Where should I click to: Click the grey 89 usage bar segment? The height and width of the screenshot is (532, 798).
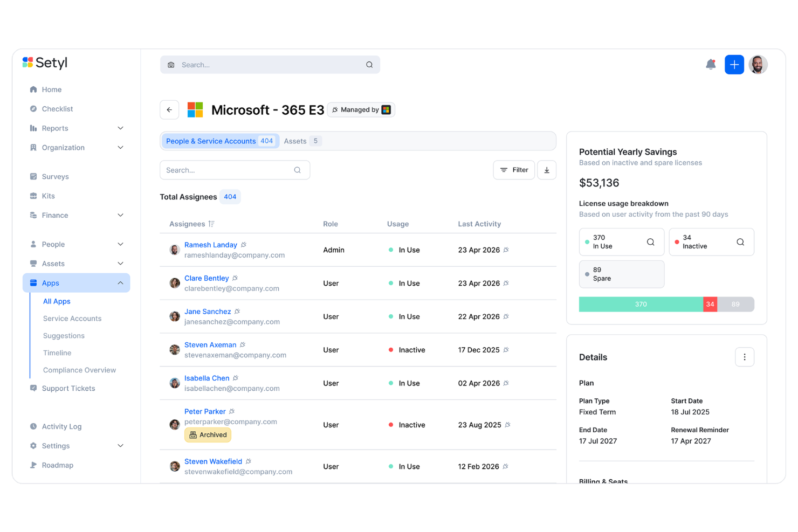coord(735,305)
